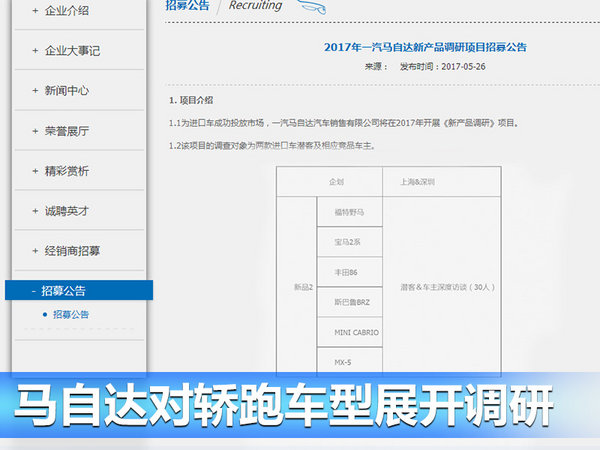
Task: Click 发布时间：2017-05-26 text
Action: tap(443, 67)
